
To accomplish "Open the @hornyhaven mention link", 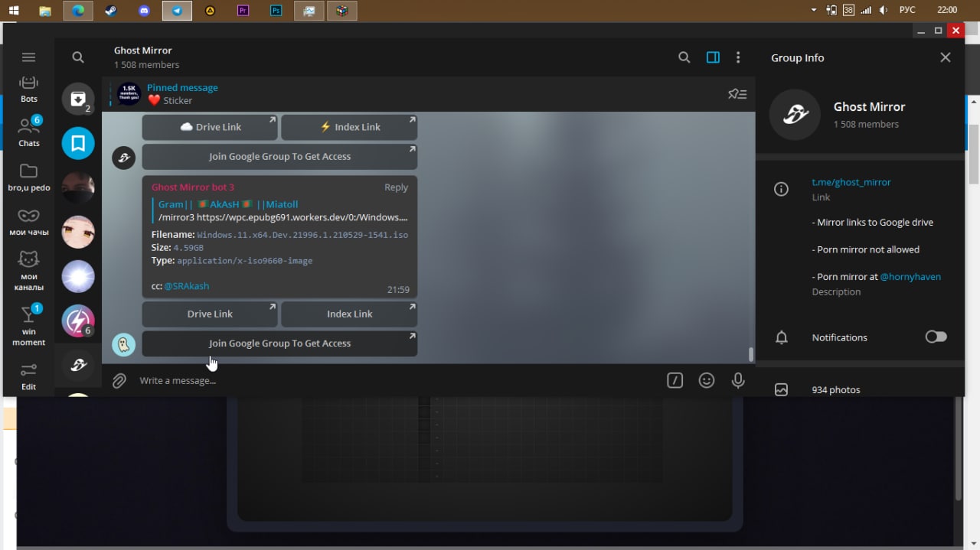I will [910, 277].
